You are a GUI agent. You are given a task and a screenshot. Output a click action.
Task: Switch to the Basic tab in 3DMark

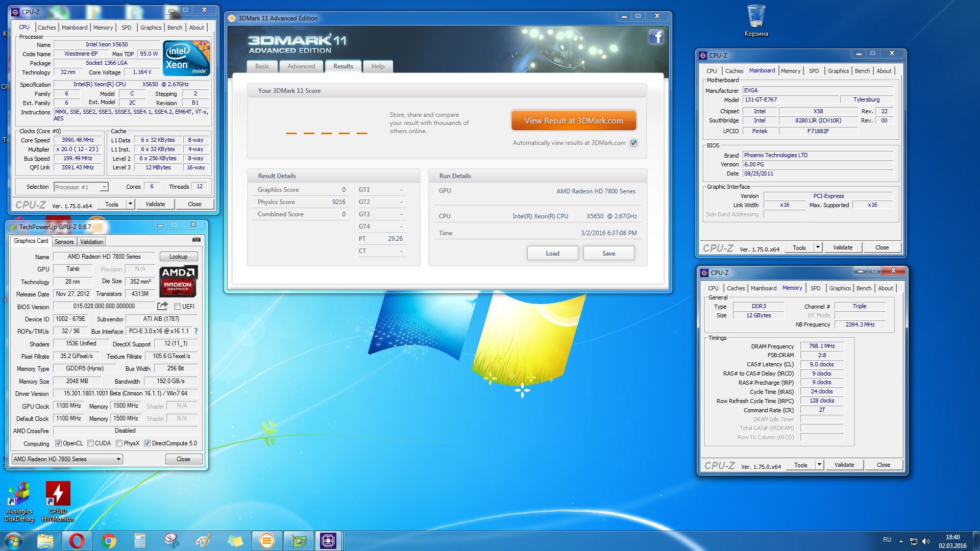pos(262,66)
